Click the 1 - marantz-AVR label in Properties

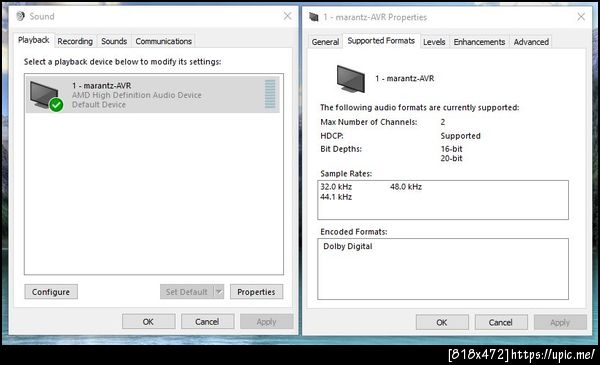click(405, 78)
